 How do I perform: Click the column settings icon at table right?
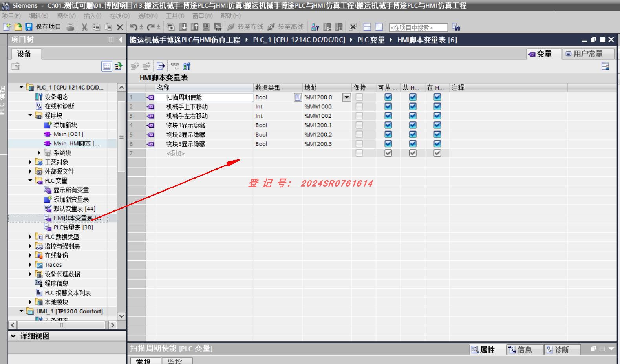605,66
